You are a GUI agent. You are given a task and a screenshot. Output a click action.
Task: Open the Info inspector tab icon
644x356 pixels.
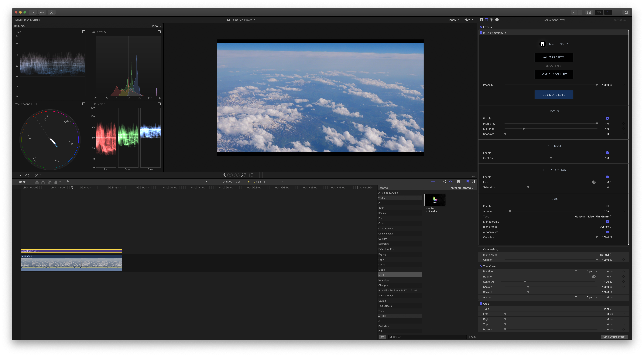(x=497, y=20)
